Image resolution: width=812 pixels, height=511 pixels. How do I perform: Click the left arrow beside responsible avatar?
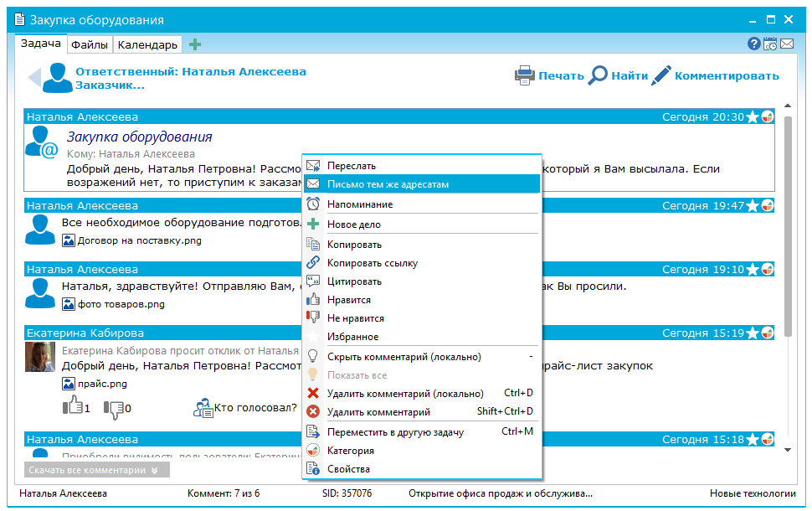click(33, 78)
